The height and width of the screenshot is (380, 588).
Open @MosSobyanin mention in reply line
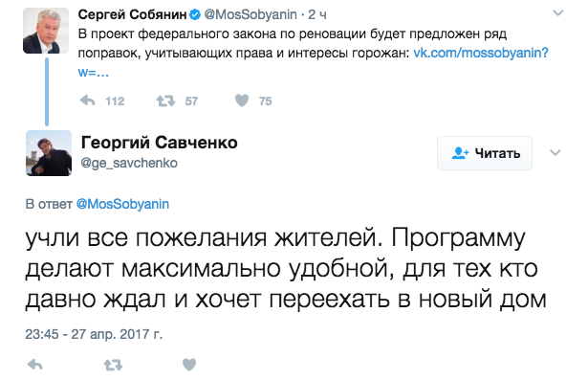point(122,204)
